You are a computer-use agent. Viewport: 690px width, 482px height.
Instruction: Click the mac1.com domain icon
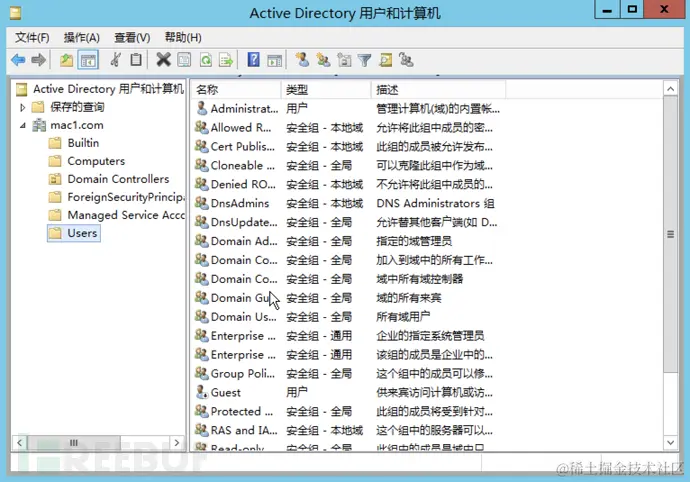(39, 125)
